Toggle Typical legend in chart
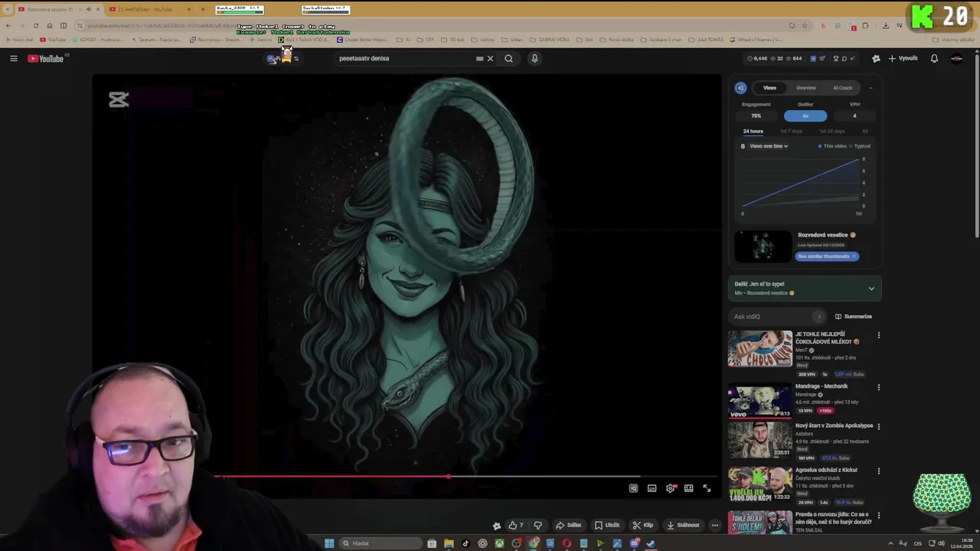Image resolution: width=980 pixels, height=551 pixels. 860,146
